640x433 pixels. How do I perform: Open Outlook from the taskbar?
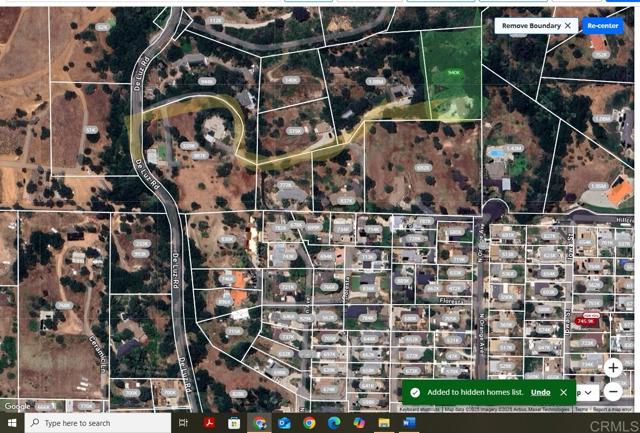[285, 423]
